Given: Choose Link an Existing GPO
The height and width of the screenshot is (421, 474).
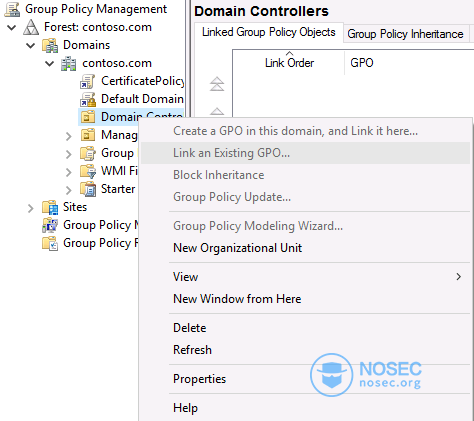Looking at the screenshot, I should tap(305, 153).
